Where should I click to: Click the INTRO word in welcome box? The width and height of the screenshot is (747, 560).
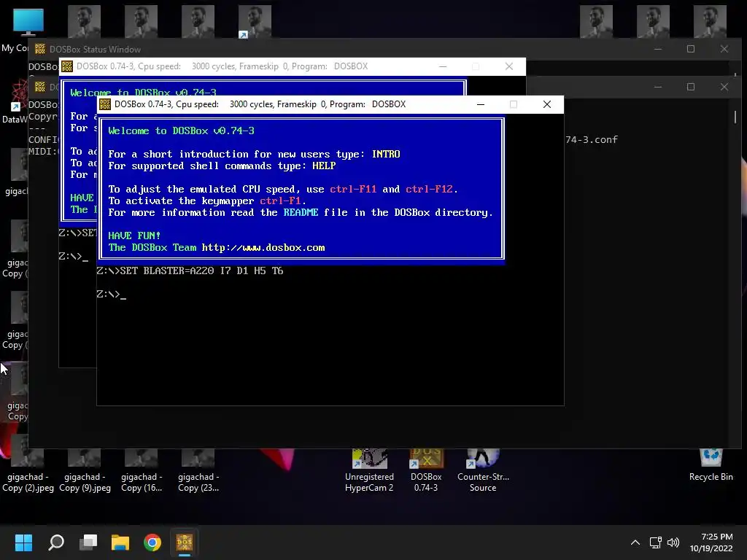(386, 155)
